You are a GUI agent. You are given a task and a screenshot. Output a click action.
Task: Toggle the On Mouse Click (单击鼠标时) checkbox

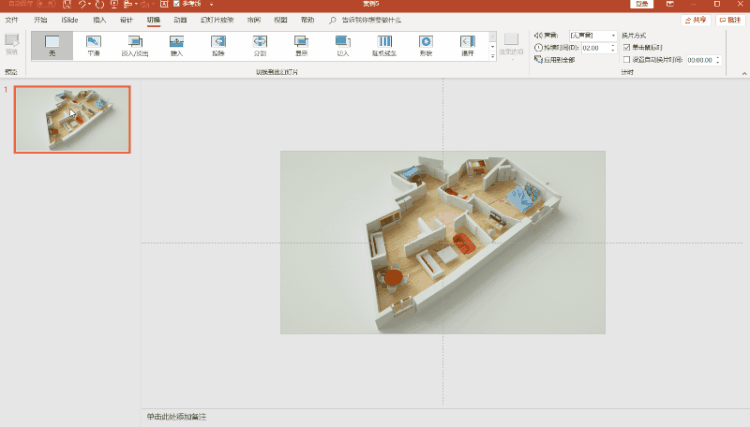[x=627, y=47]
